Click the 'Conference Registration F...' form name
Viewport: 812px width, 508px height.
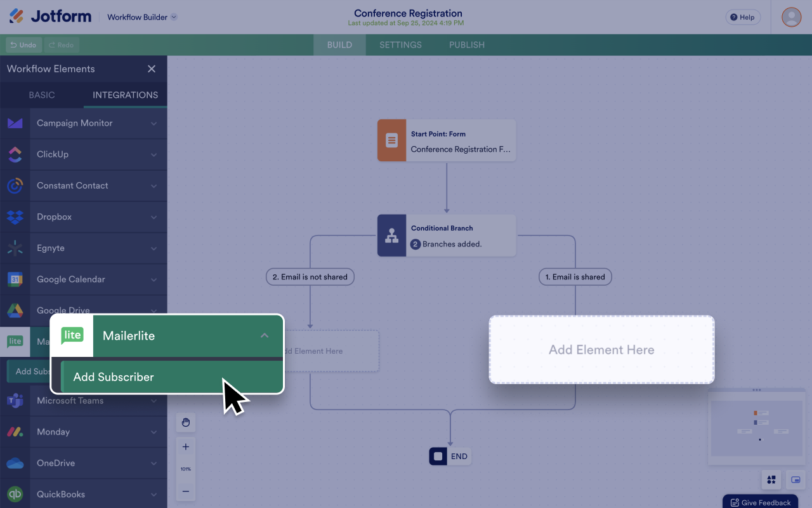[x=461, y=149]
